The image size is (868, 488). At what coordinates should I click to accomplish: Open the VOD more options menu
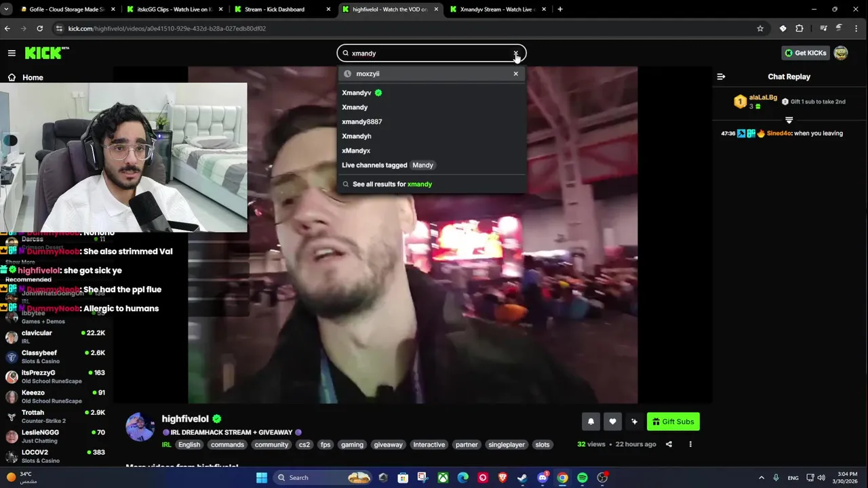[690, 445]
